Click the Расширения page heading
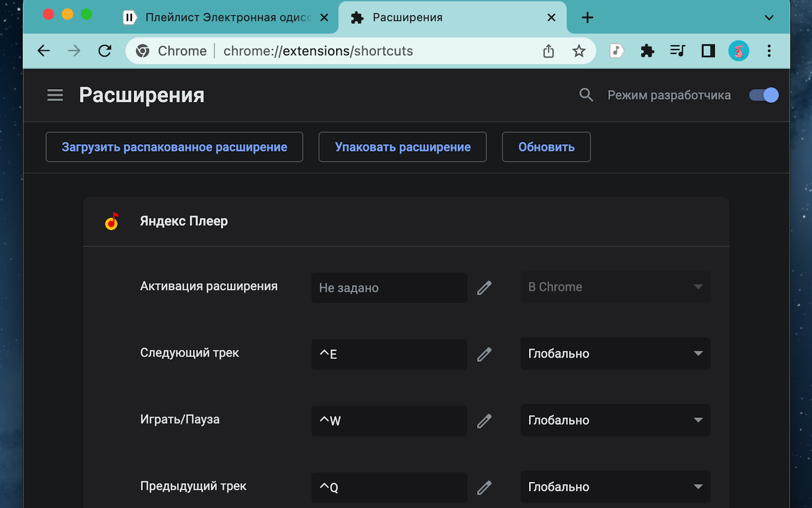Screen dimensions: 812x508 (x=141, y=95)
